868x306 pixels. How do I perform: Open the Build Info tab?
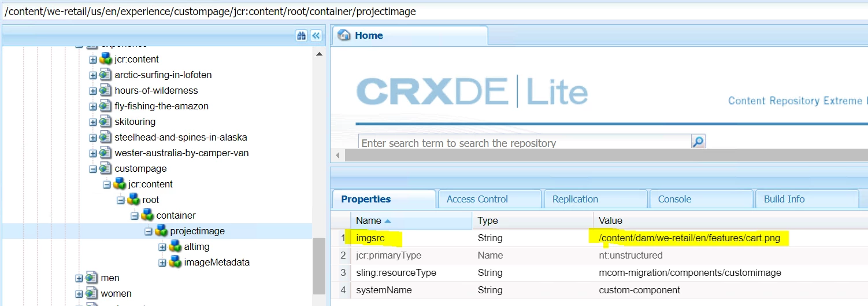point(807,199)
